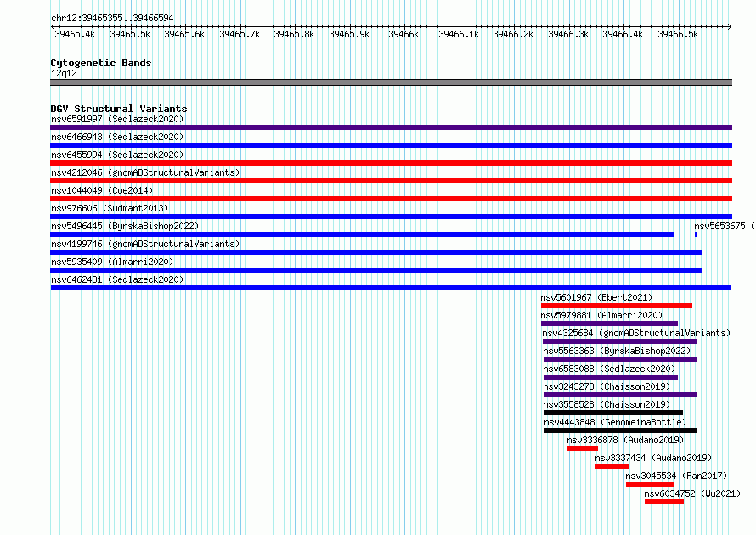Click the 39466.2k ruler position

pos(513,34)
